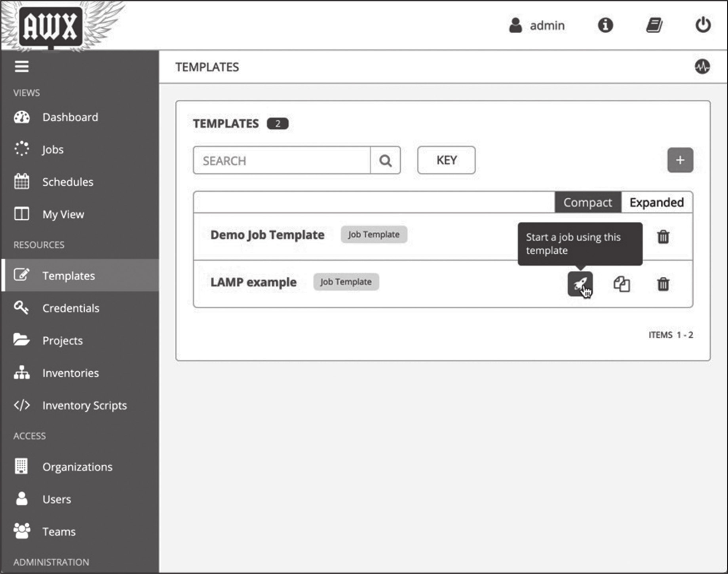Switch list to Expanded view
This screenshot has width=728, height=574.
(656, 203)
